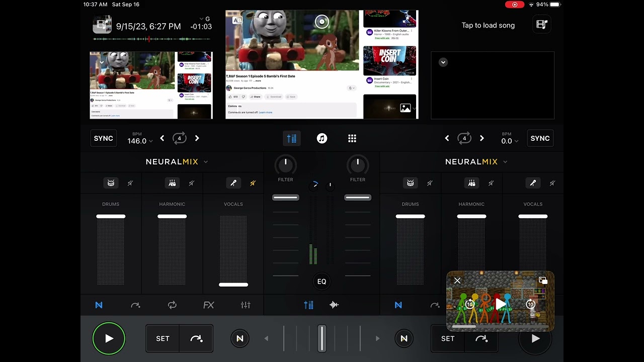Switch to mixer view tab
This screenshot has width=644, height=362.
pos(292,138)
